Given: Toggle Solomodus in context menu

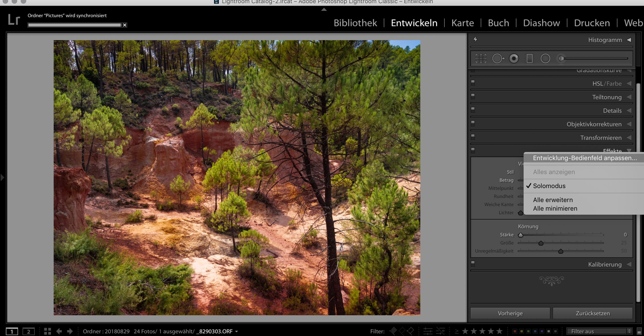Looking at the screenshot, I should [584, 186].
